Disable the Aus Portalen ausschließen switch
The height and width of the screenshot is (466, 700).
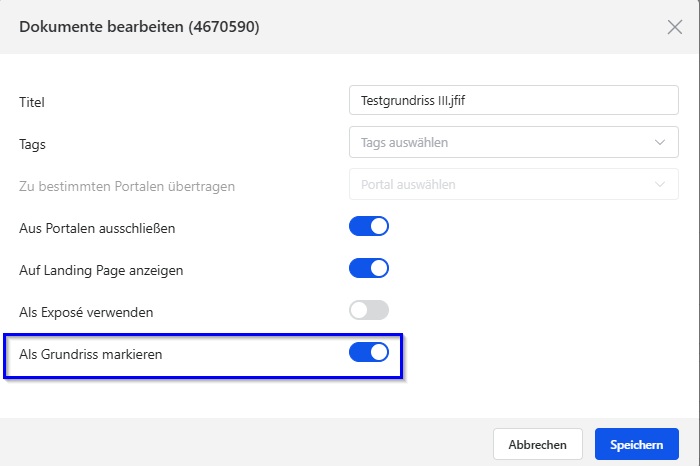(368, 226)
